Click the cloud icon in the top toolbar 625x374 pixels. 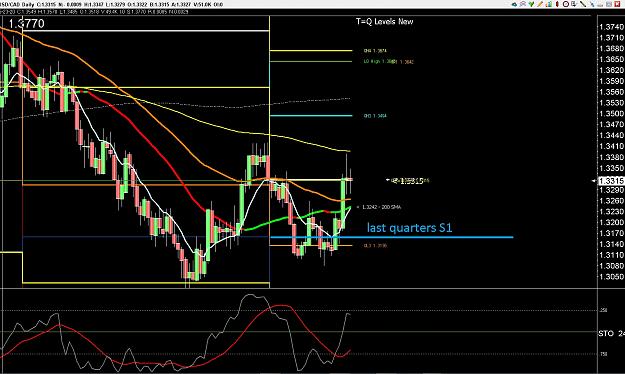[515, 4]
